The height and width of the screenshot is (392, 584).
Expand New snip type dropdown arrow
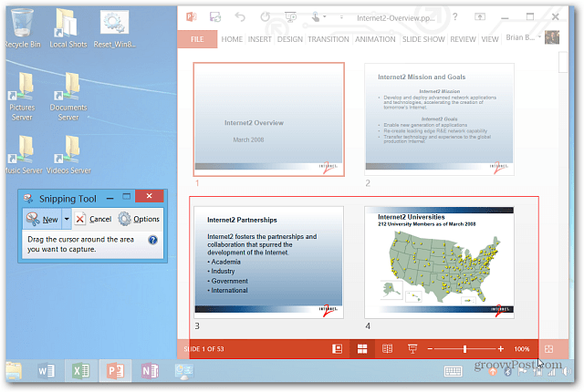point(67,219)
